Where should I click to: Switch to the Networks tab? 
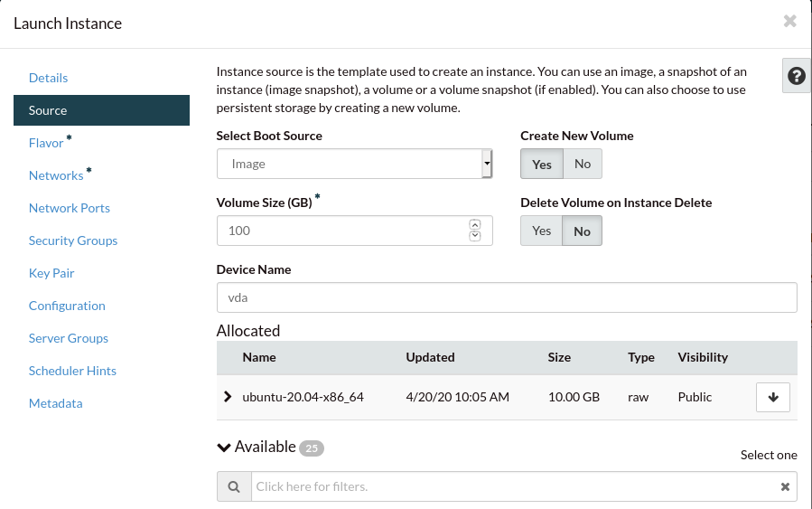click(56, 175)
